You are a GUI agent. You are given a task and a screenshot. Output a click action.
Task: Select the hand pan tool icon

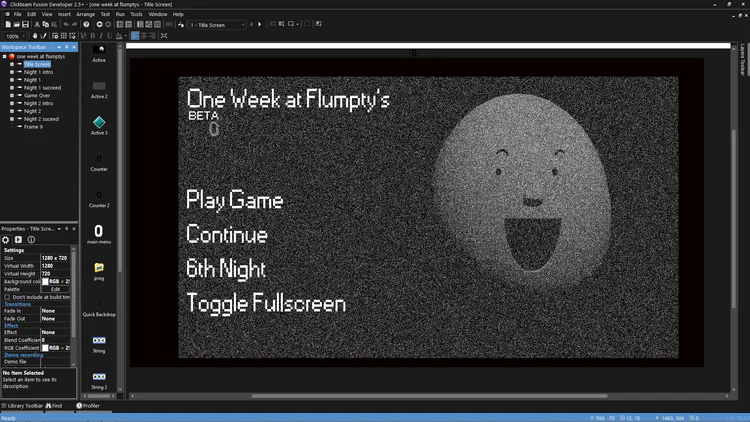(x=35, y=36)
